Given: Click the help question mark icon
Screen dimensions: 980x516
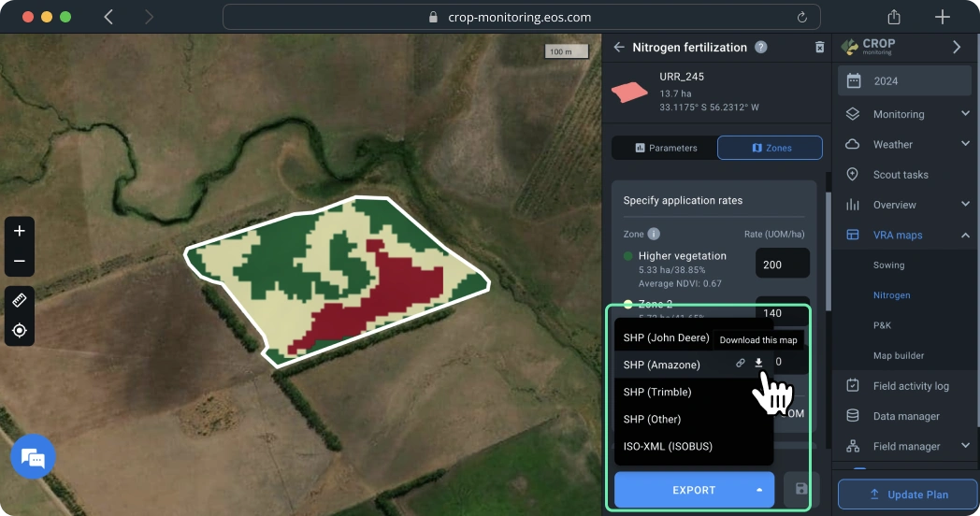Looking at the screenshot, I should pos(761,48).
